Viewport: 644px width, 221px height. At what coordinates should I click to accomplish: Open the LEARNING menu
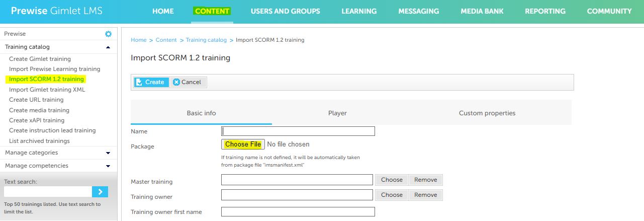(x=359, y=11)
